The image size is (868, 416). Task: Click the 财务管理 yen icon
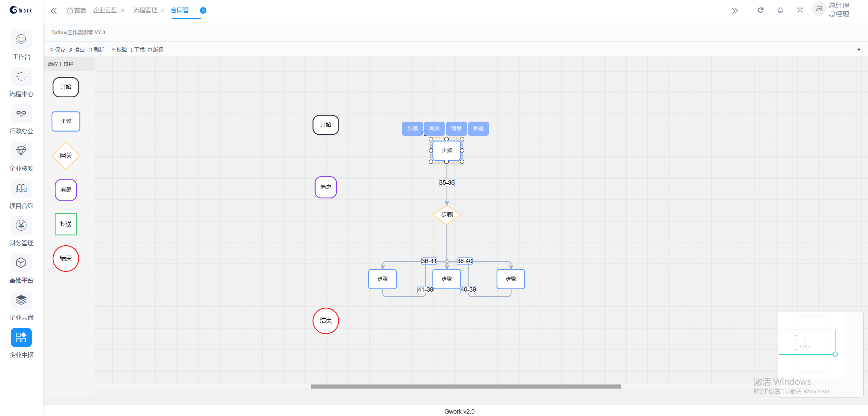(21, 225)
